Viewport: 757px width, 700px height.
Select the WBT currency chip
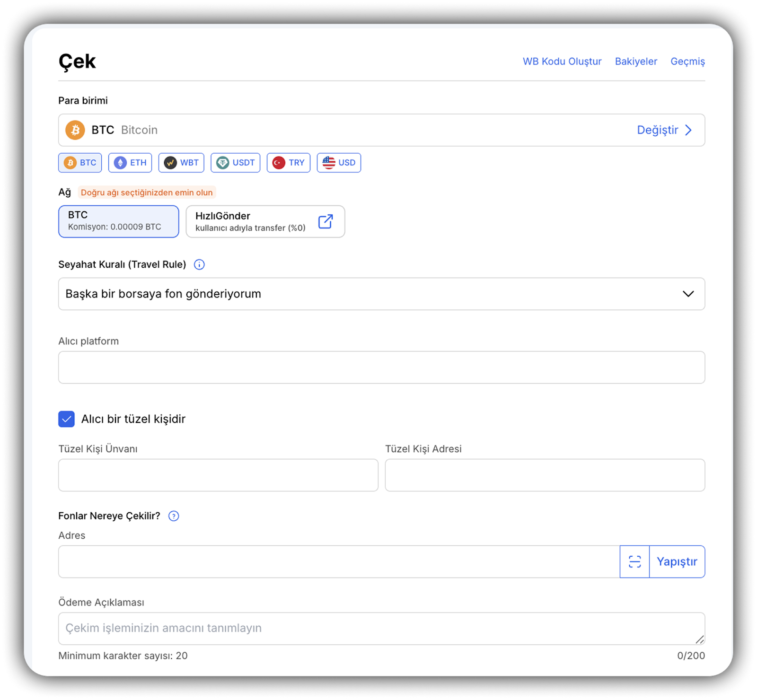click(181, 163)
